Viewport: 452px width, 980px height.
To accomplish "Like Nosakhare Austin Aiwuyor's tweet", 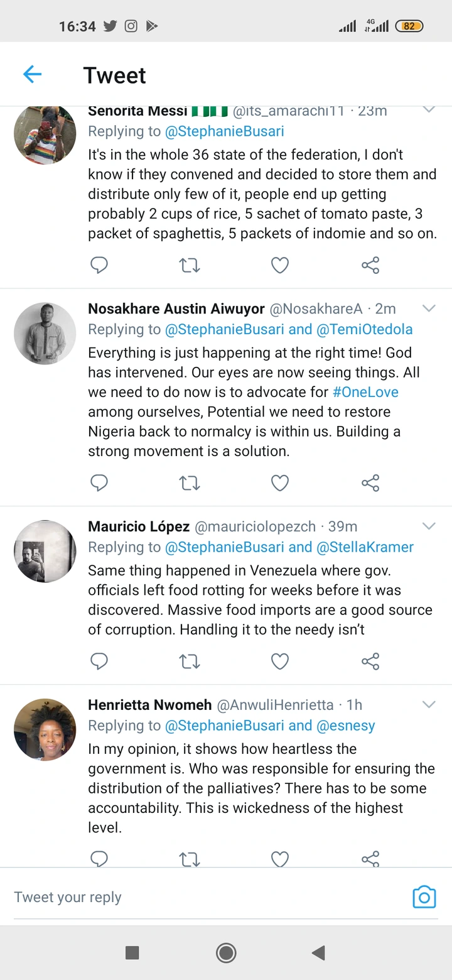I will coord(279,483).
